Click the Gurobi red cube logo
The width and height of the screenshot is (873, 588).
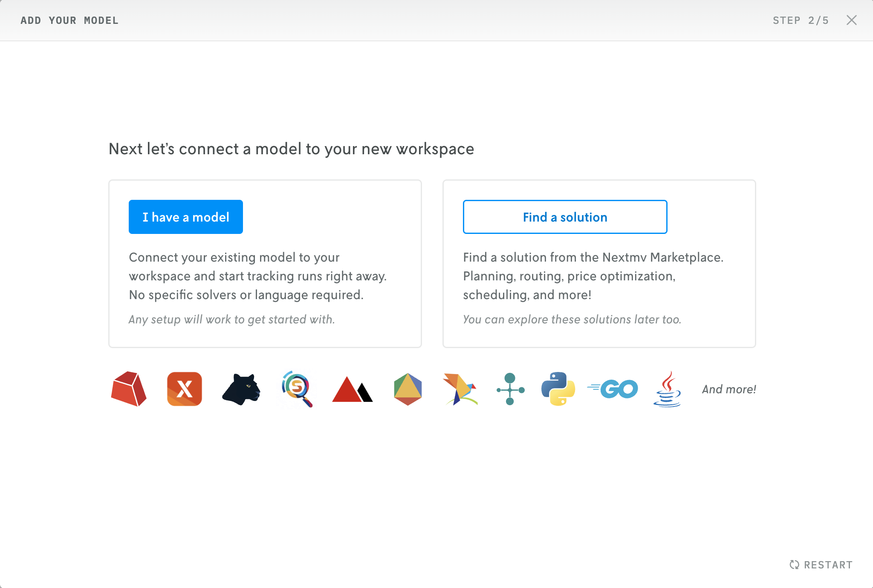tap(129, 389)
